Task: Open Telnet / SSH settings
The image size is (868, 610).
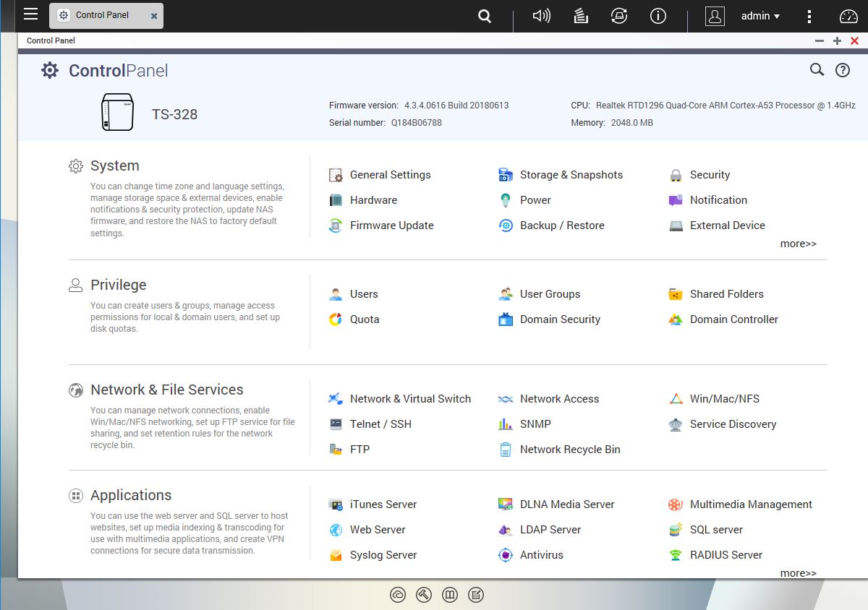Action: pos(380,424)
